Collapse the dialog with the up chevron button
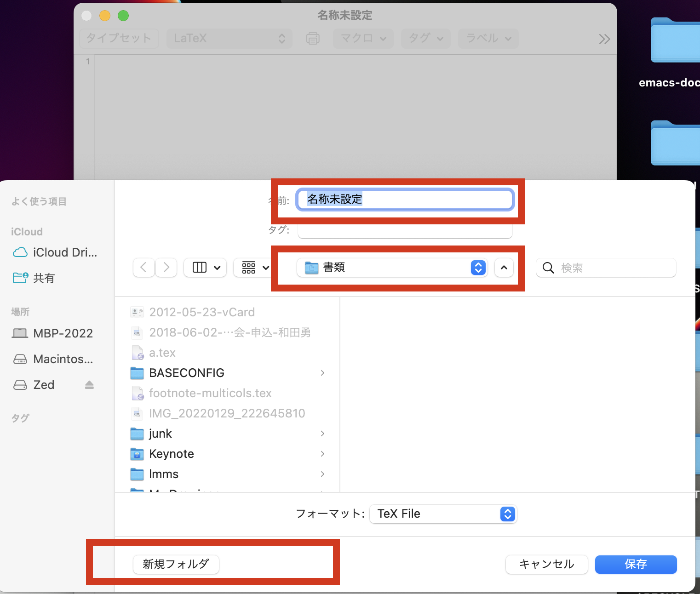This screenshot has width=700, height=594. coord(504,268)
